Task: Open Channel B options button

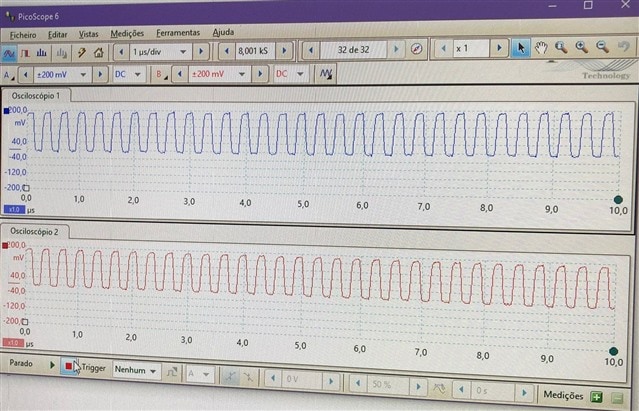Action: (161, 74)
